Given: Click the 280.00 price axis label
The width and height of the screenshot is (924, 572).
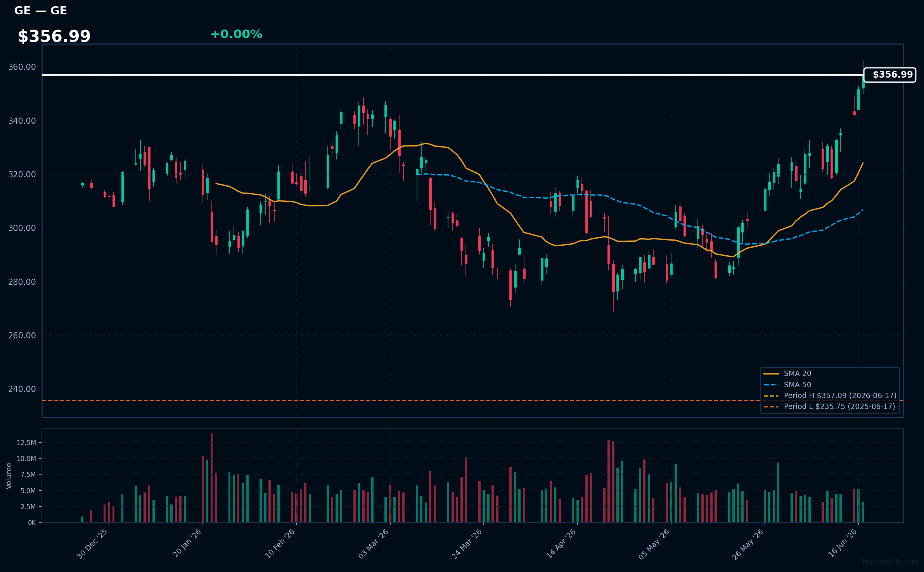Looking at the screenshot, I should 22,282.
